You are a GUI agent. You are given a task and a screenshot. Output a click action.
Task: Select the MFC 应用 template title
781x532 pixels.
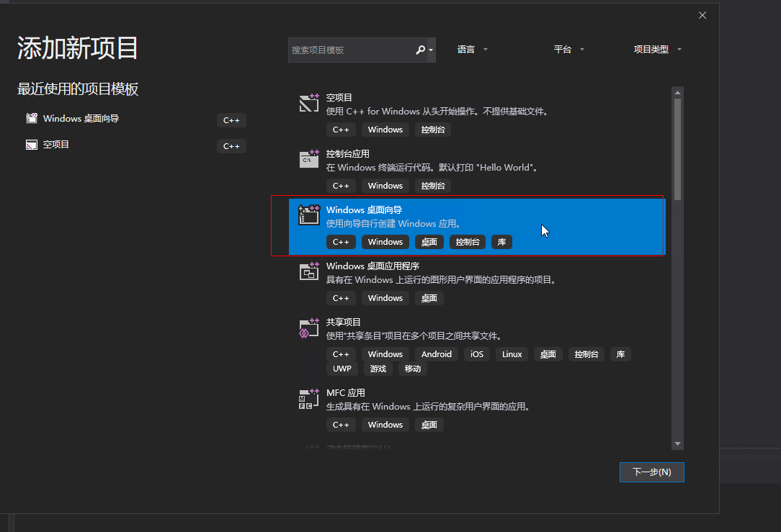(x=346, y=393)
